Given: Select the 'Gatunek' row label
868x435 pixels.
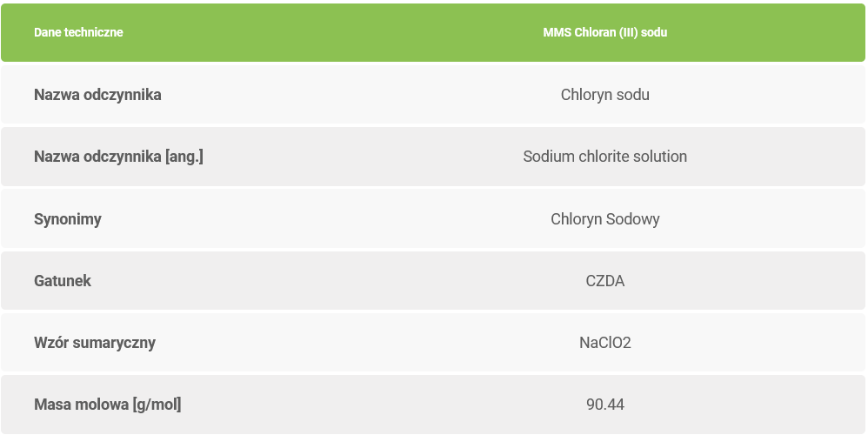Looking at the screenshot, I should 63,281.
